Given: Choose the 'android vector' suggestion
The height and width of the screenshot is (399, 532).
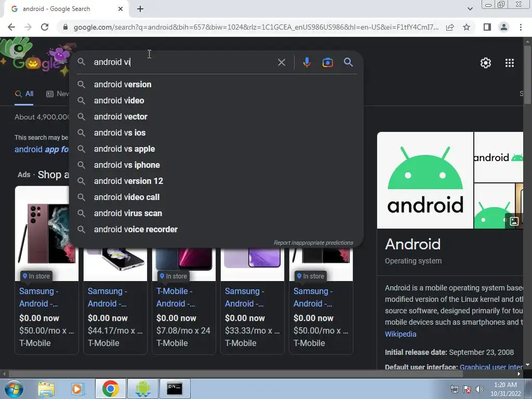Looking at the screenshot, I should (x=216, y=117).
